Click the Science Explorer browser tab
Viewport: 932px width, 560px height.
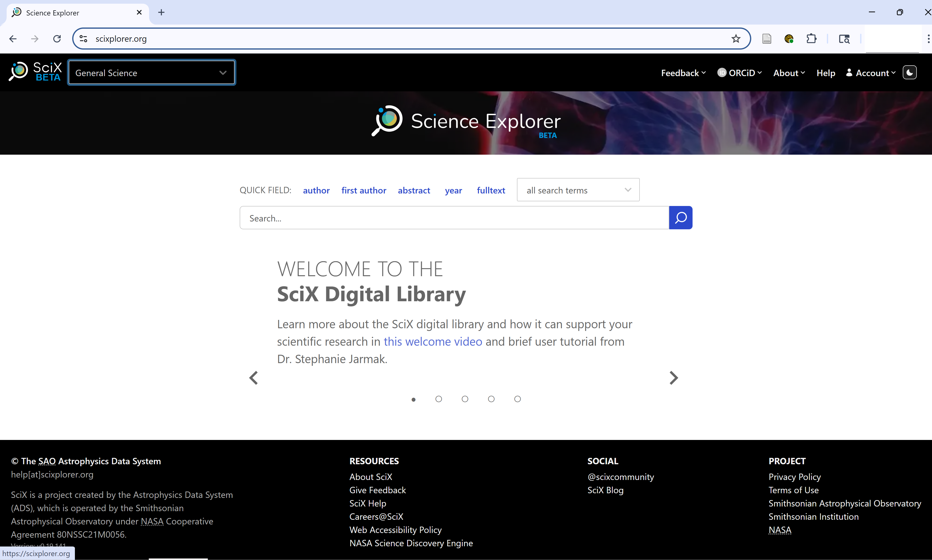pos(77,13)
